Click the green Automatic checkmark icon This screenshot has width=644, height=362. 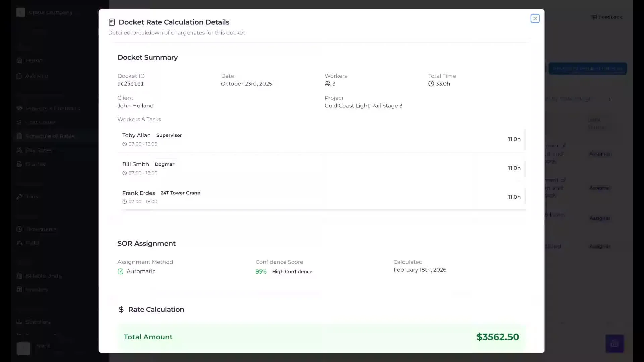[x=121, y=271]
